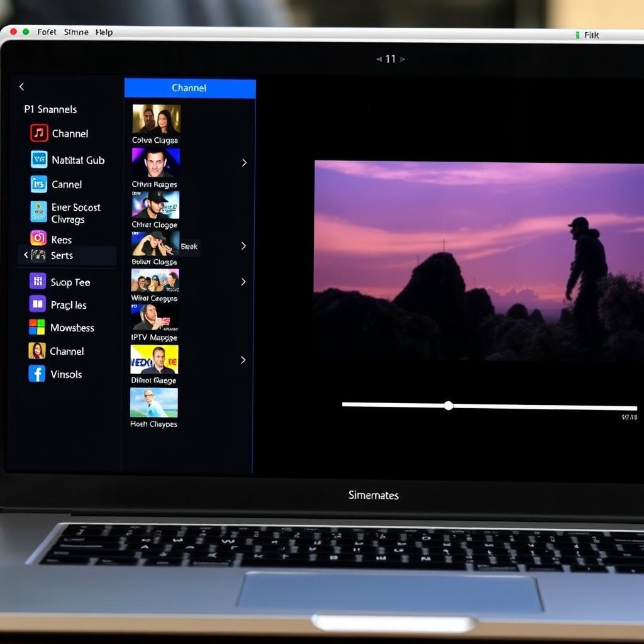Click the back arrow above P1 Snannels
The image size is (644, 644).
pos(22,87)
